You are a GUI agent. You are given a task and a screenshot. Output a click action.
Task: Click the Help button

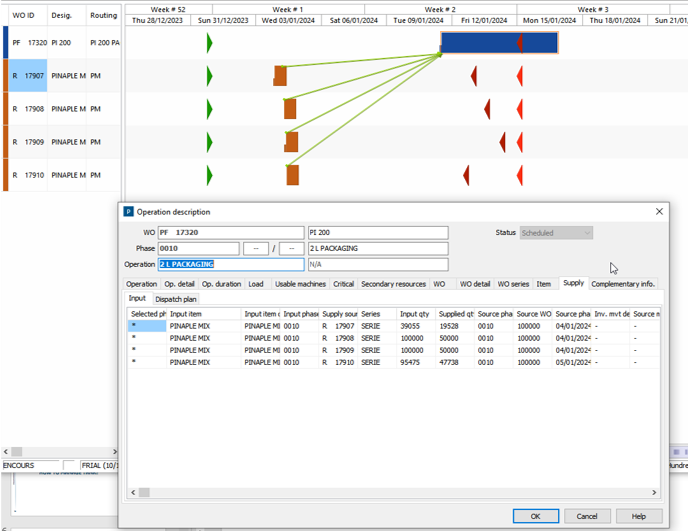point(638,516)
